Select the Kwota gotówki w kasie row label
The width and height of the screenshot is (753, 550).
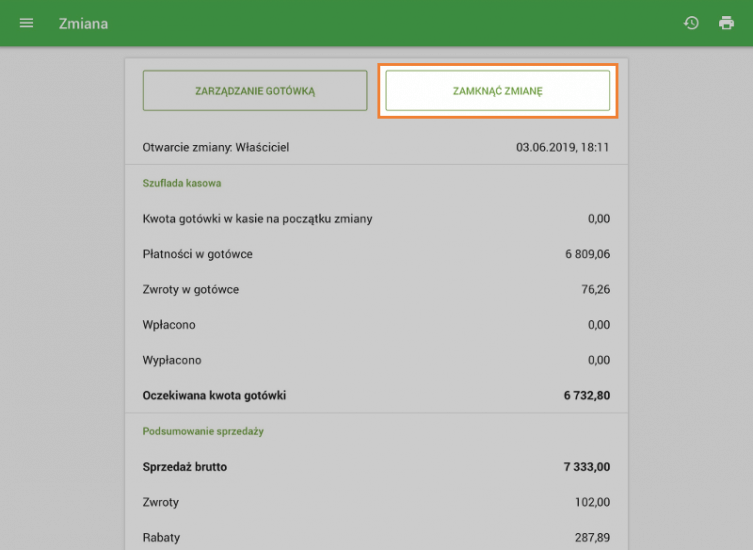(258, 218)
